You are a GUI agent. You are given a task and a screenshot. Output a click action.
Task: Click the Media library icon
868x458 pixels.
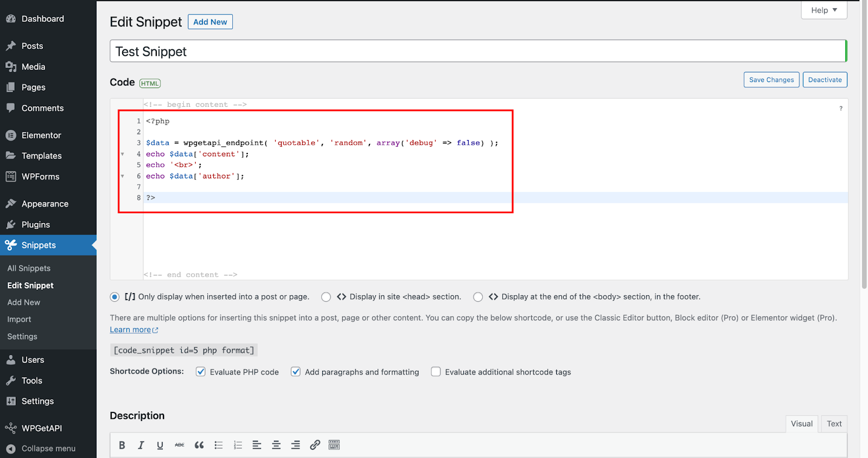pyautogui.click(x=11, y=67)
